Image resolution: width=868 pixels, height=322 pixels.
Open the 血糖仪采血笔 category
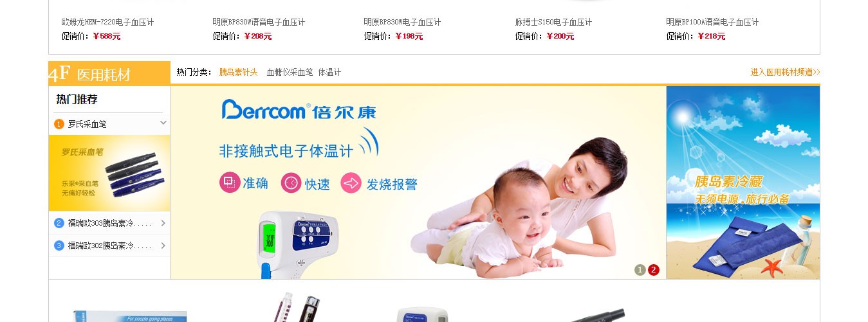(x=290, y=73)
